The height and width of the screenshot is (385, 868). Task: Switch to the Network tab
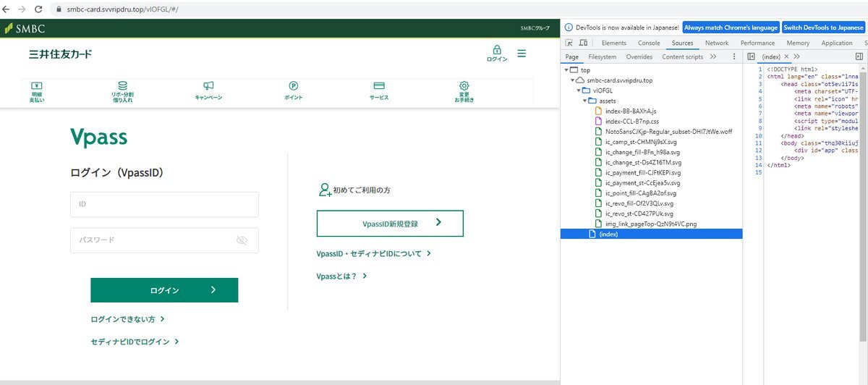[717, 43]
